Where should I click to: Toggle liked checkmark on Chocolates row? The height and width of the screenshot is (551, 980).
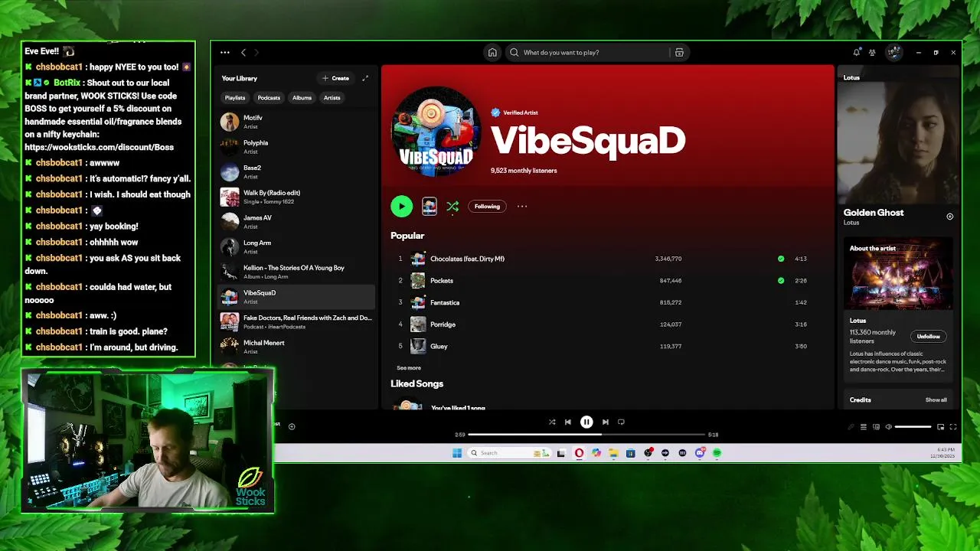[781, 259]
